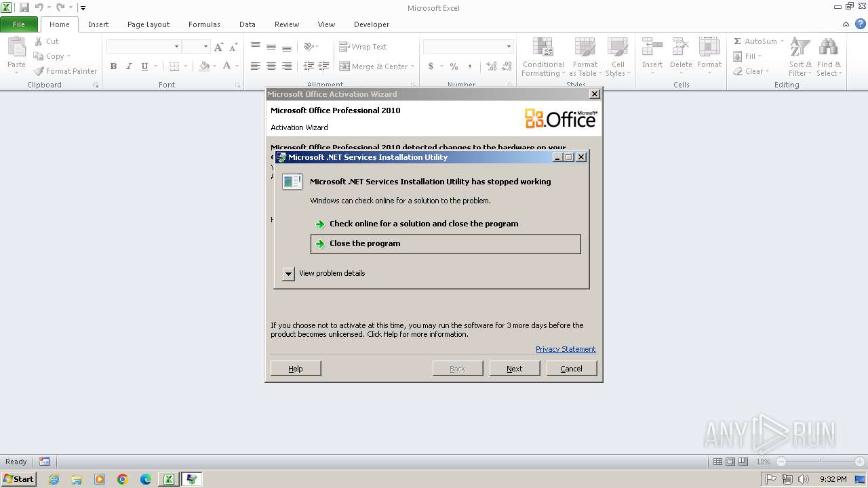Click the Copy icon in the ribbon
The image size is (868, 488).
(x=39, y=56)
